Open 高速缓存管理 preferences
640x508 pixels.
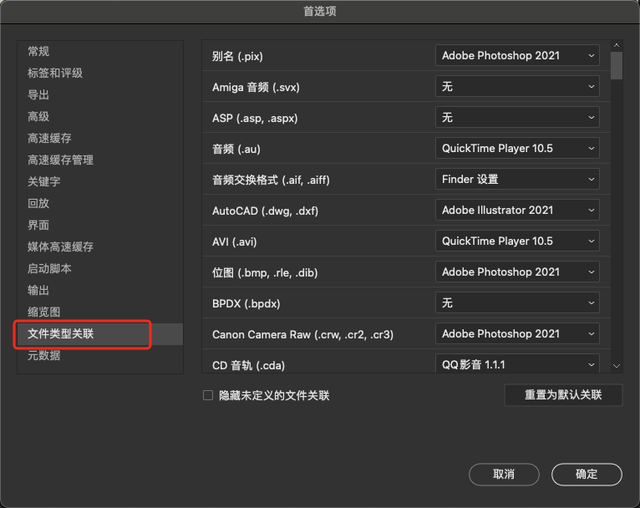click(x=60, y=160)
